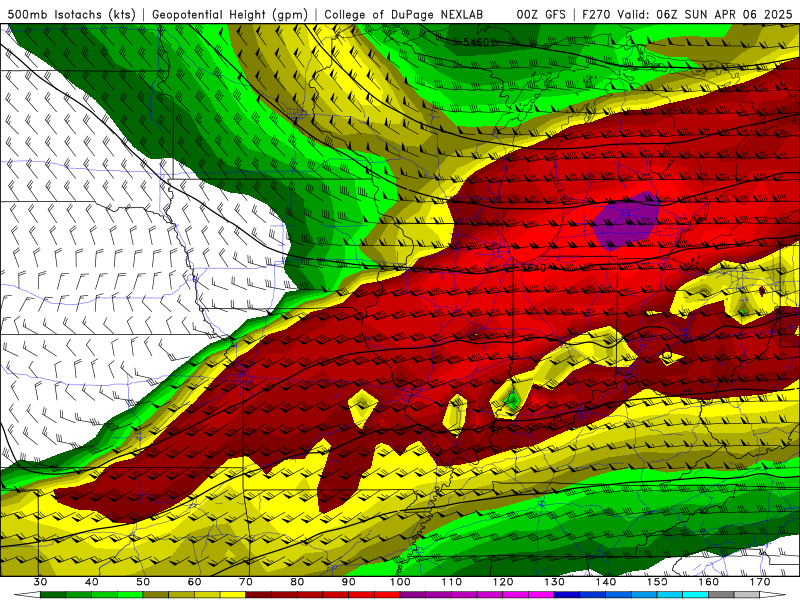Click the olive 50-55 kt legend swatch

pyautogui.click(x=156, y=595)
